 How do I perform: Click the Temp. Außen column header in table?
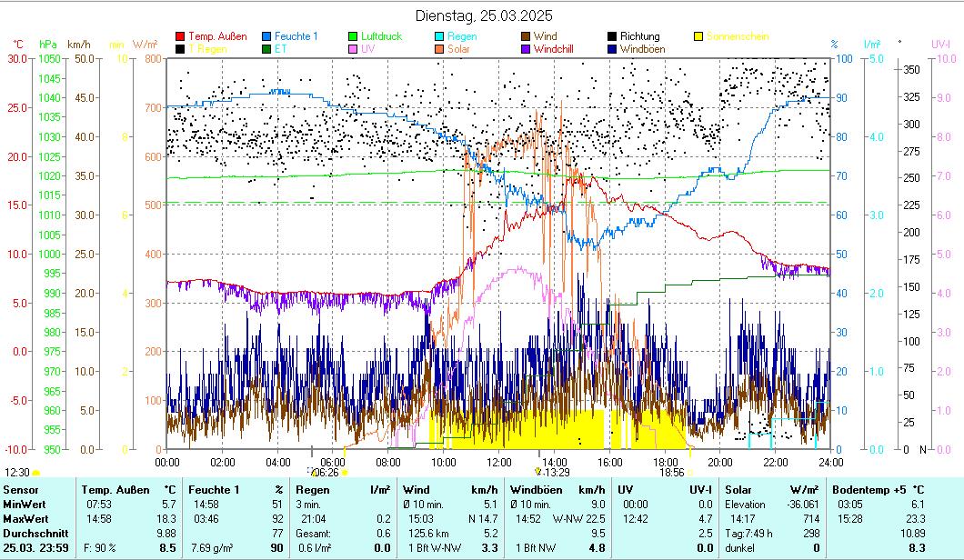pyautogui.click(x=114, y=490)
